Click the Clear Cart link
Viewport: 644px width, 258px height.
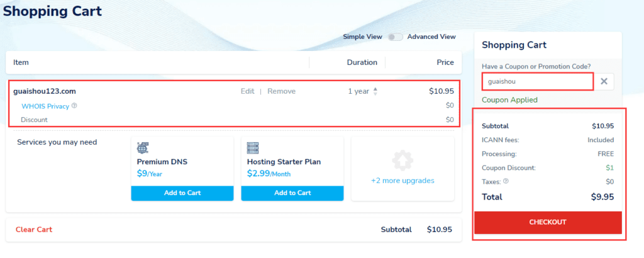[34, 230]
